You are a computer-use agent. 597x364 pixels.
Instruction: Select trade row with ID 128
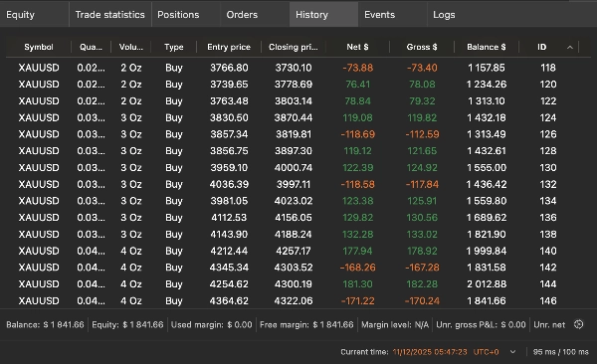point(298,151)
